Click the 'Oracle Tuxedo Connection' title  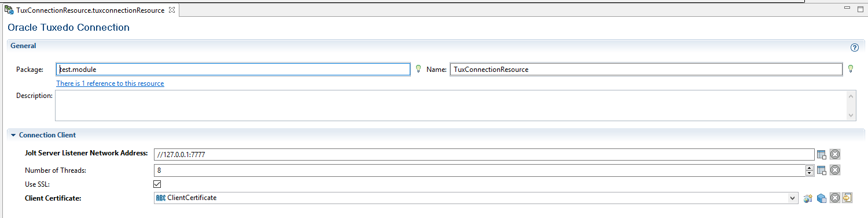68,27
